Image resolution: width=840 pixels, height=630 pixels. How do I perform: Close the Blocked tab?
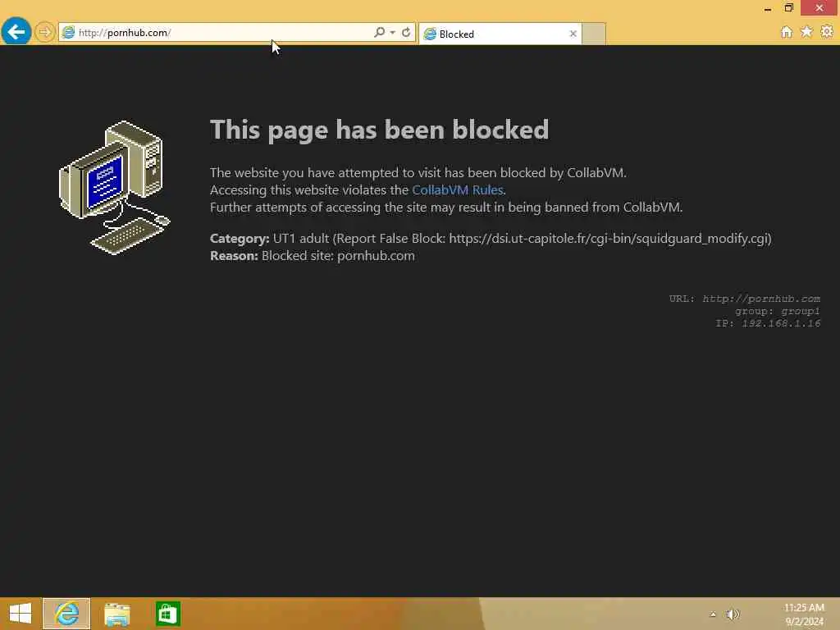(x=573, y=34)
